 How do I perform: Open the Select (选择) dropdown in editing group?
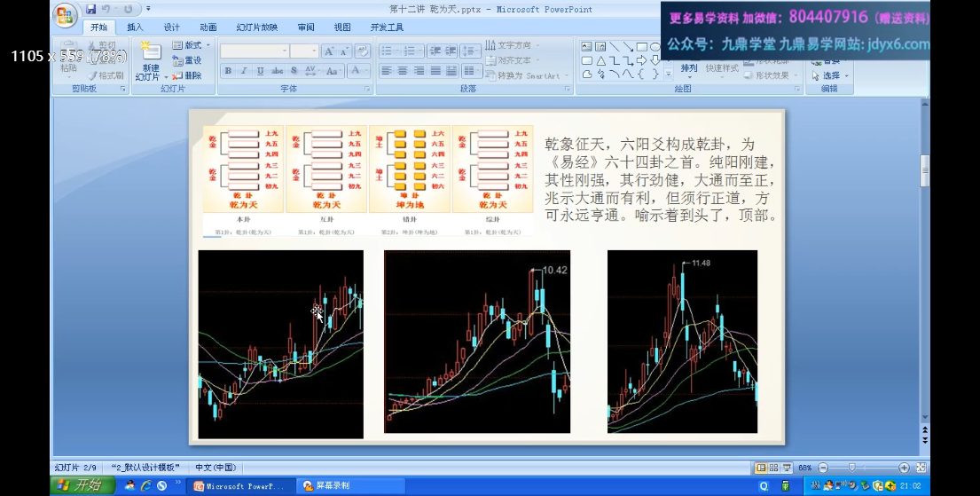(831, 75)
